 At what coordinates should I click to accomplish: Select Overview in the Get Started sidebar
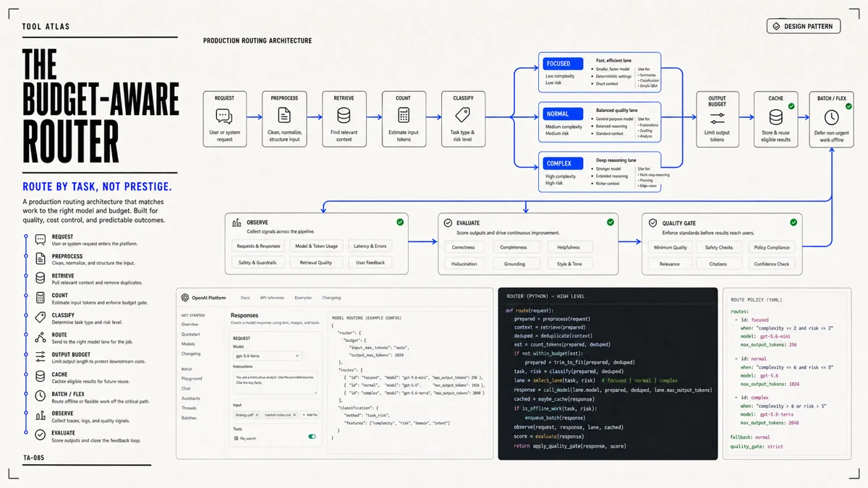[190, 325]
